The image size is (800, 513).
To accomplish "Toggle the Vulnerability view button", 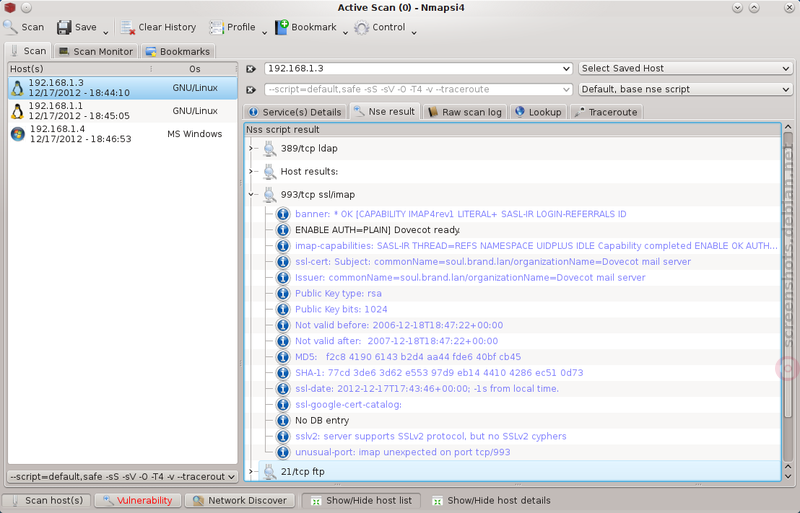I will tap(138, 501).
